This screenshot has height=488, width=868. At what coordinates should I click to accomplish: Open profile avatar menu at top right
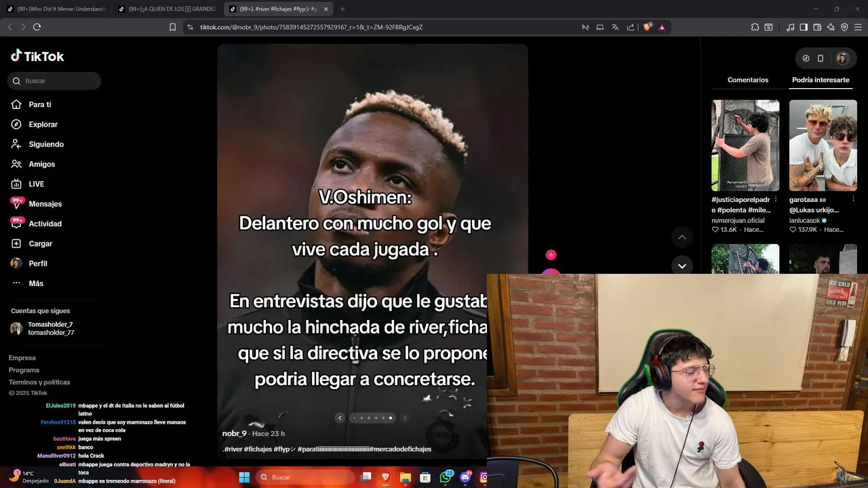842,58
